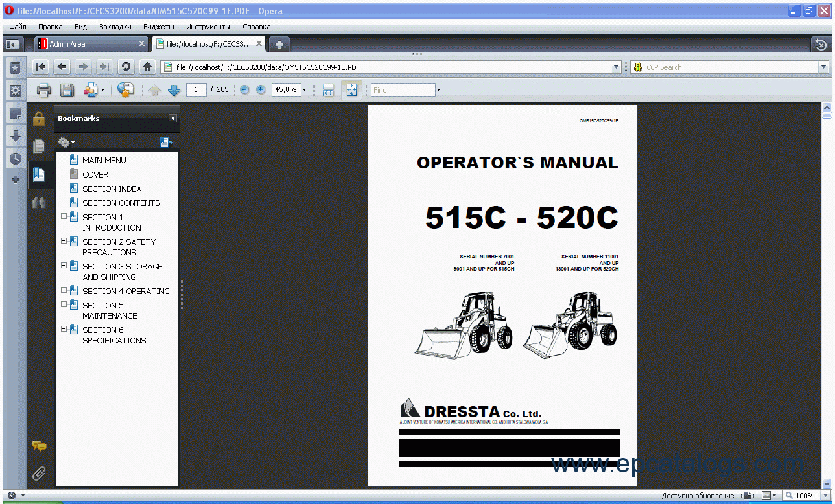Screen dimensions: 835x504
Task: Expand SECTION 2 SAFETY PRECAUTIONS bookmark
Action: point(64,241)
